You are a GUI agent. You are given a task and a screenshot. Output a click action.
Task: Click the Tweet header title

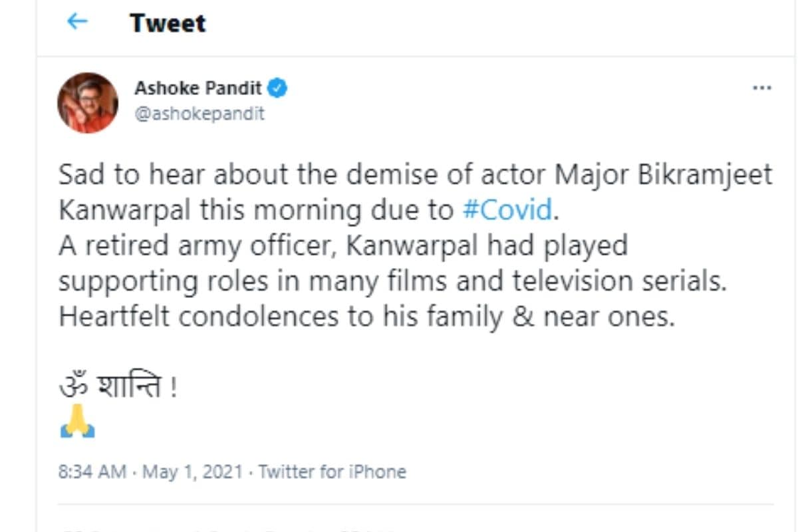point(168,23)
